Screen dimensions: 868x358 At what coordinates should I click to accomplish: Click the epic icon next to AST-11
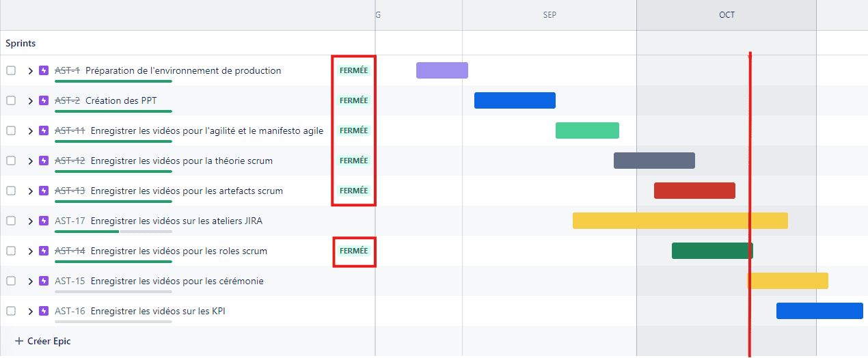tap(44, 130)
